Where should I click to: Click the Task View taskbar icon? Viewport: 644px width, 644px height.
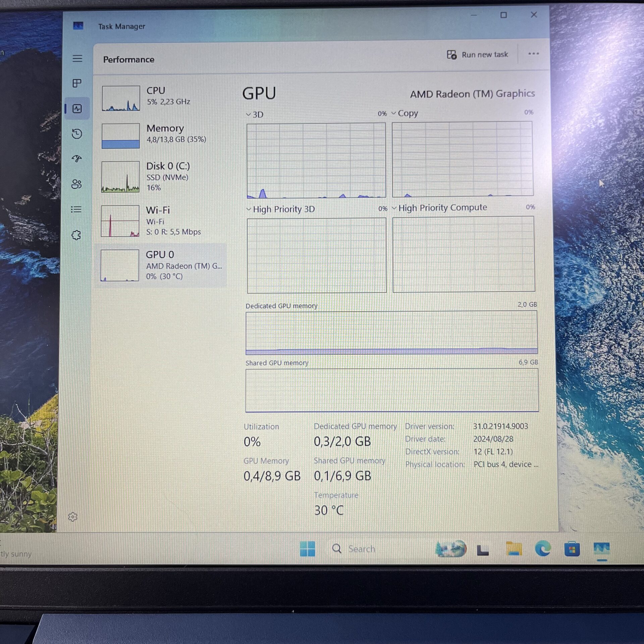pos(483,550)
